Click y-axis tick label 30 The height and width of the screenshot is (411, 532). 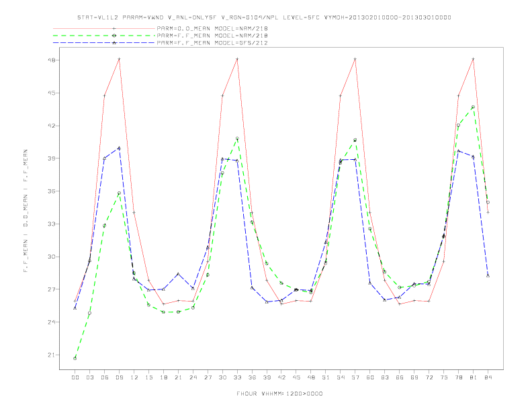click(x=52, y=257)
